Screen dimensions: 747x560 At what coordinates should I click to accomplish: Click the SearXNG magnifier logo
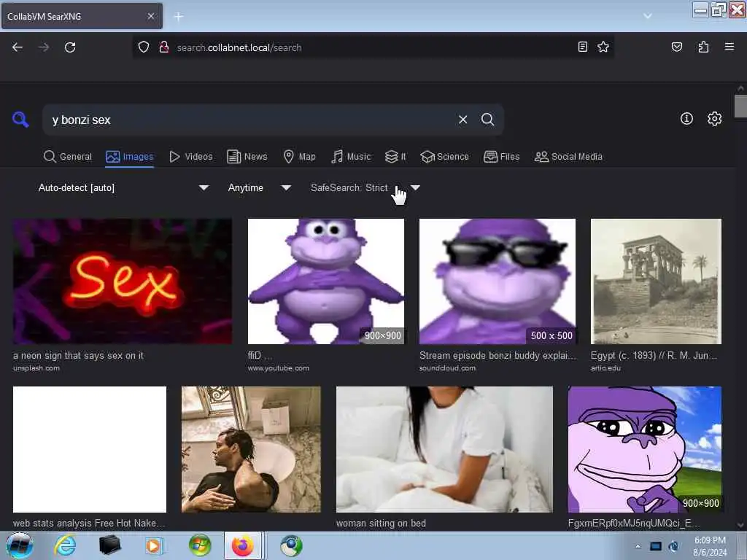[20, 119]
